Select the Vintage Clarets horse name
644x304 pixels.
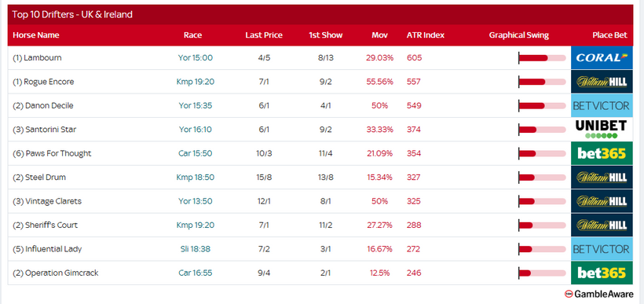click(x=53, y=201)
